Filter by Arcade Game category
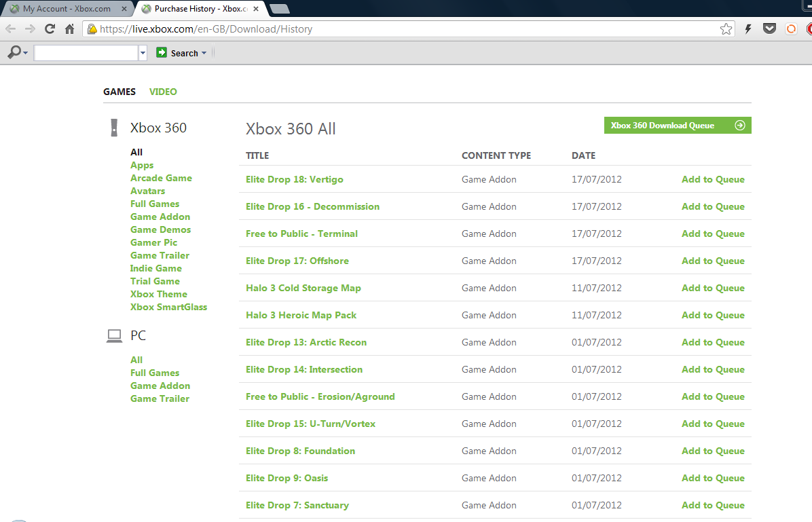Image resolution: width=812 pixels, height=522 pixels. [161, 178]
